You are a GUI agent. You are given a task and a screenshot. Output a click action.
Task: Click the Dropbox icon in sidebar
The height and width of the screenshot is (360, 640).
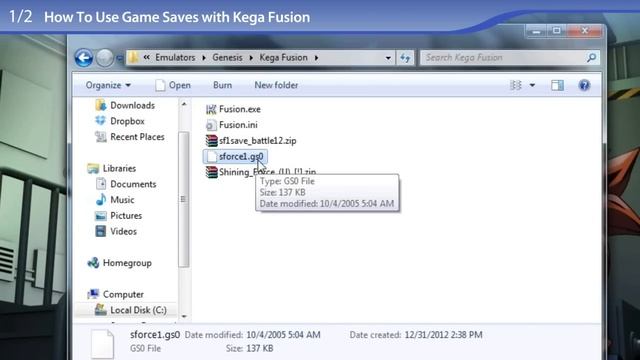tap(100, 121)
